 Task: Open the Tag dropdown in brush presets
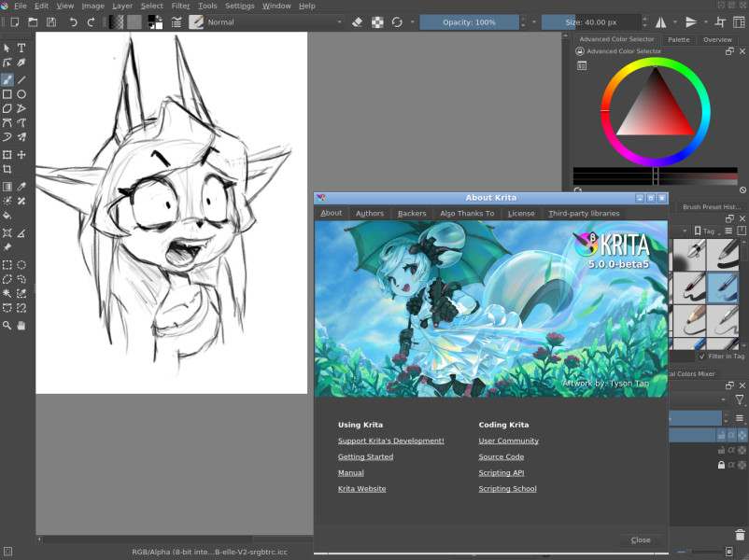707,231
